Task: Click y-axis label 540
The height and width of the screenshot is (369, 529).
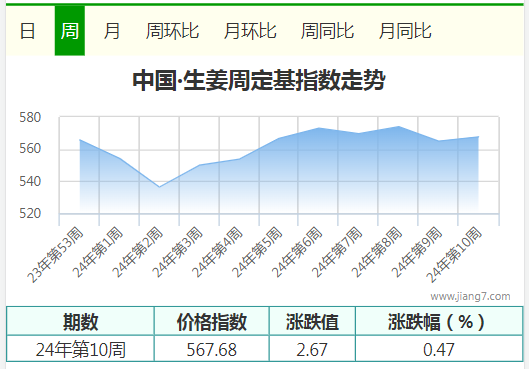Action: [x=30, y=181]
